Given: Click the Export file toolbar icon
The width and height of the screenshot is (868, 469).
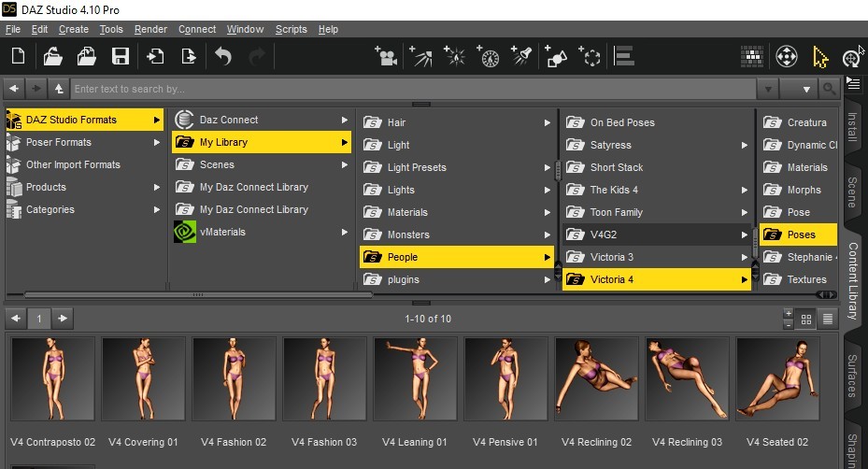Looking at the screenshot, I should (x=188, y=56).
